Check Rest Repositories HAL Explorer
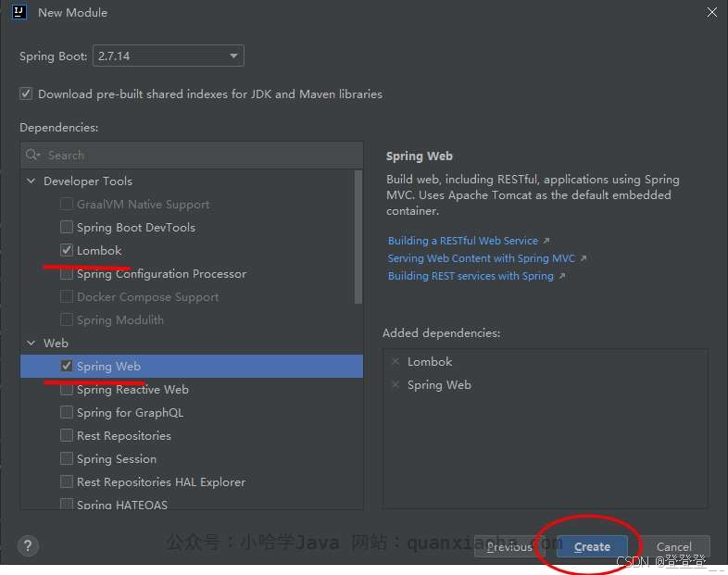 coord(67,481)
